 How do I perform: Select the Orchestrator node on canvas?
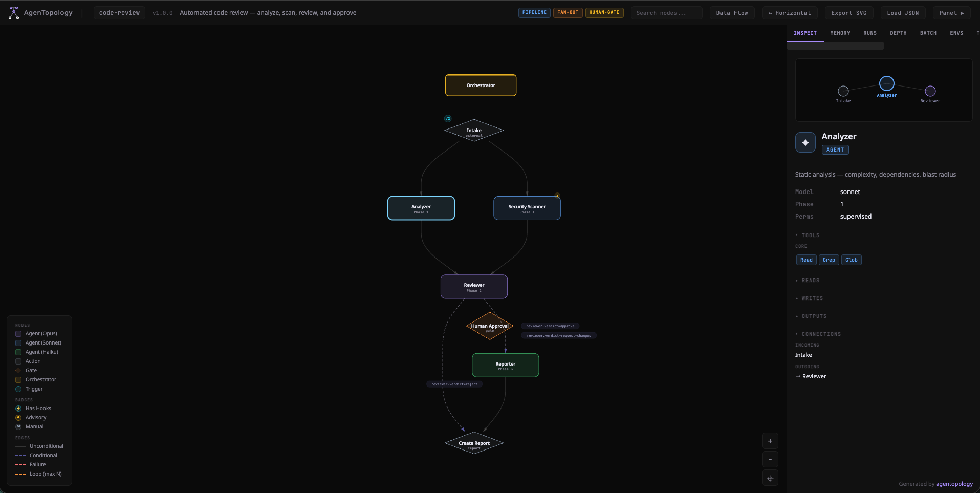click(x=481, y=85)
